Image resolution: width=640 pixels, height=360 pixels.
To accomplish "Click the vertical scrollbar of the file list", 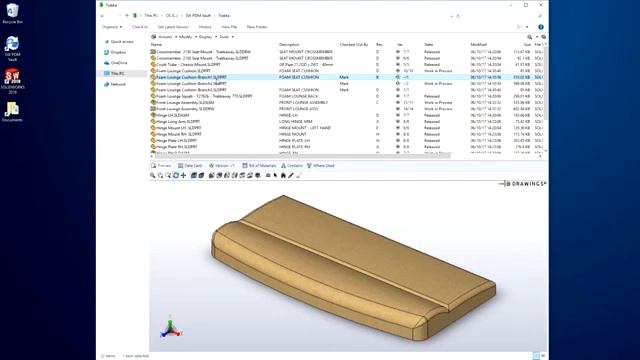I will (x=546, y=84).
